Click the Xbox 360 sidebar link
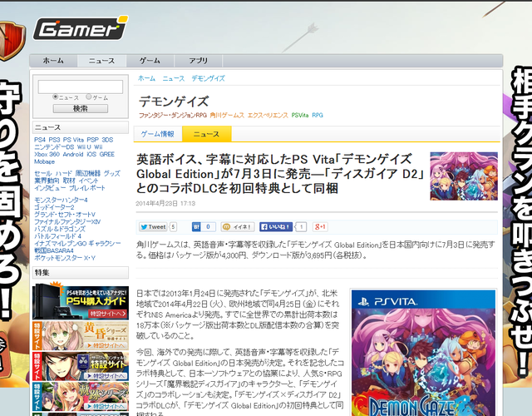The width and height of the screenshot is (532, 416). pyautogui.click(x=47, y=154)
